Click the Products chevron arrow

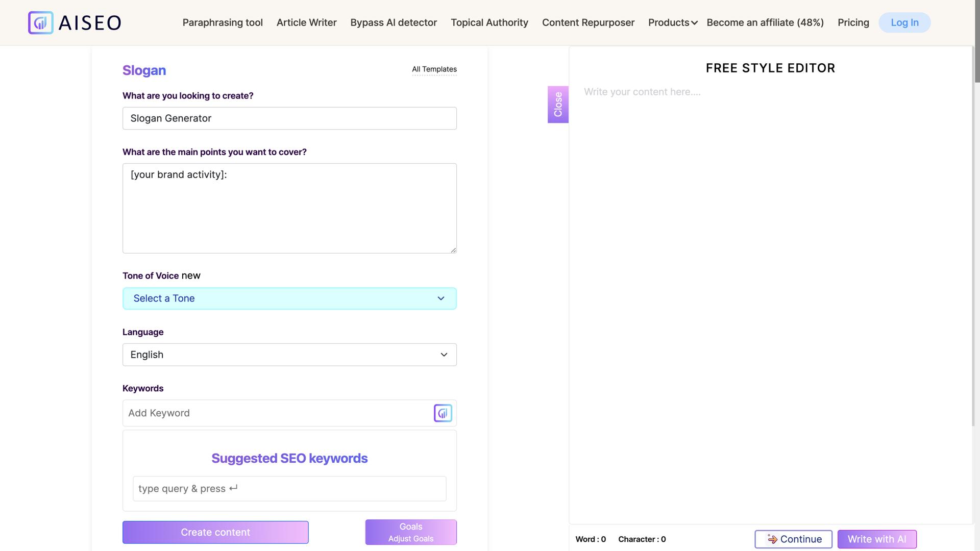coord(694,23)
